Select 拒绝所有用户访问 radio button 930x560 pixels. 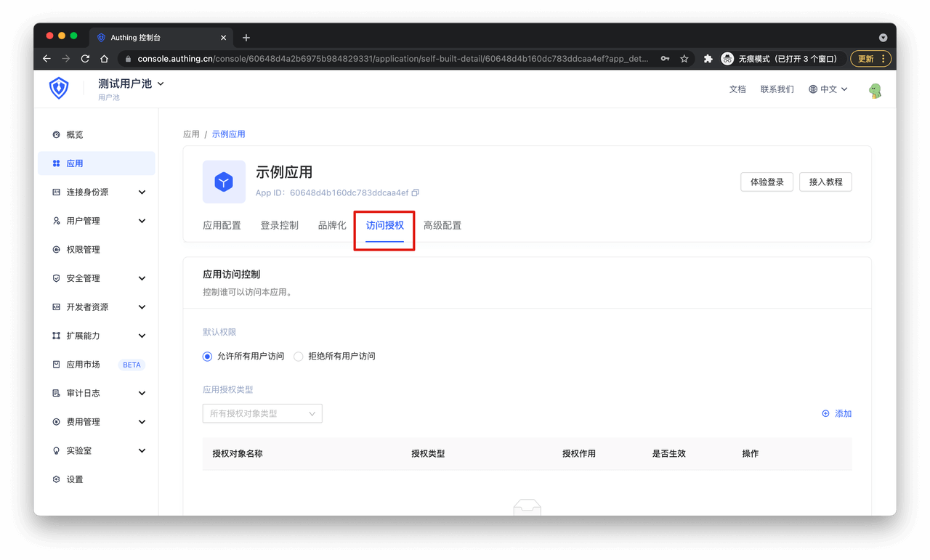point(299,357)
